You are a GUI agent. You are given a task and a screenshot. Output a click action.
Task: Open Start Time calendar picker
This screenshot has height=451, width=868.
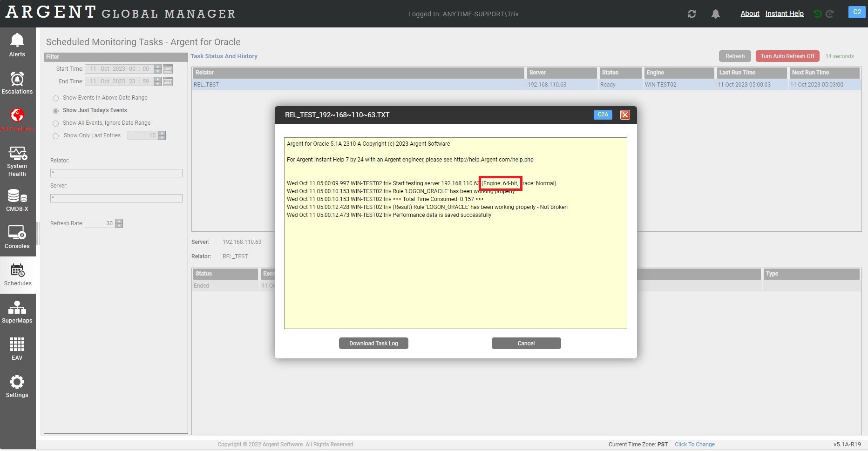pyautogui.click(x=168, y=69)
